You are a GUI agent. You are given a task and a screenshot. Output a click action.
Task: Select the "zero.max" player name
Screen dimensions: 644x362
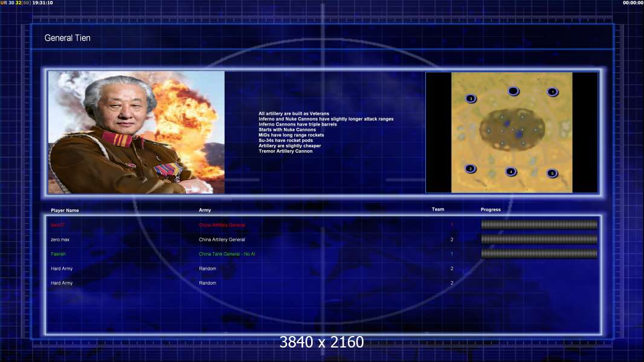click(x=60, y=240)
